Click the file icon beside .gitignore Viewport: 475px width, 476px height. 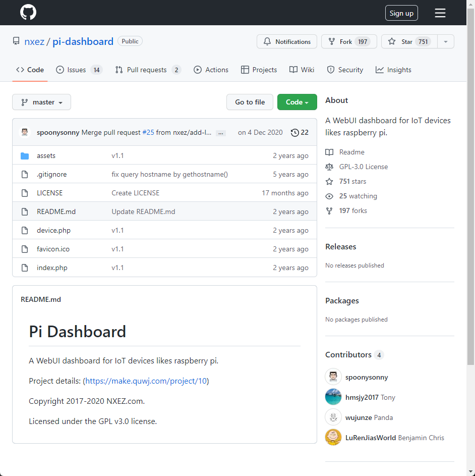tap(25, 175)
